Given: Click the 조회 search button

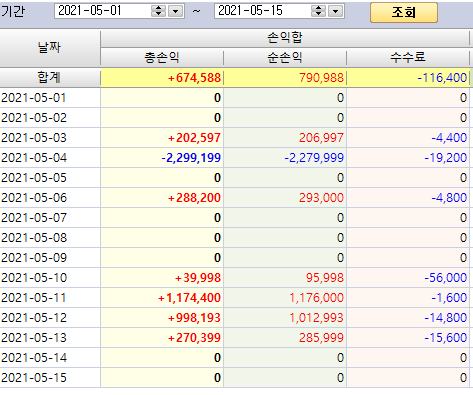Looking at the screenshot, I should [x=404, y=12].
